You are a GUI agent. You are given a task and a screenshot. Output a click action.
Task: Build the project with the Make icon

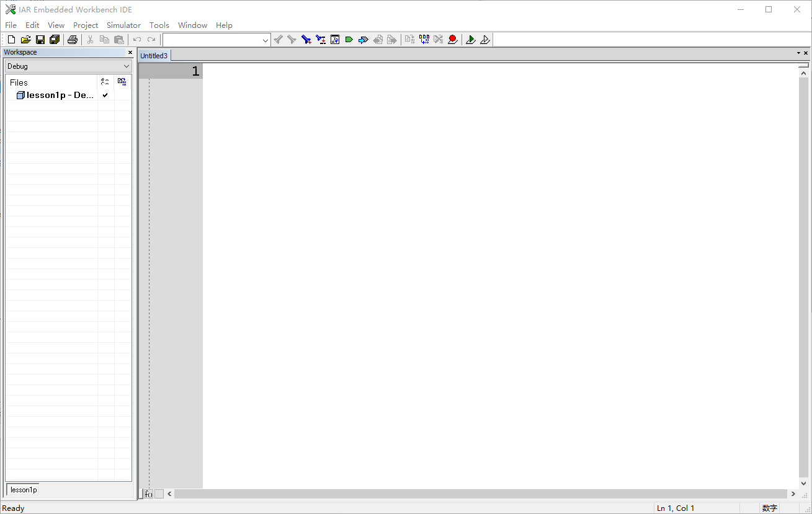click(x=424, y=40)
